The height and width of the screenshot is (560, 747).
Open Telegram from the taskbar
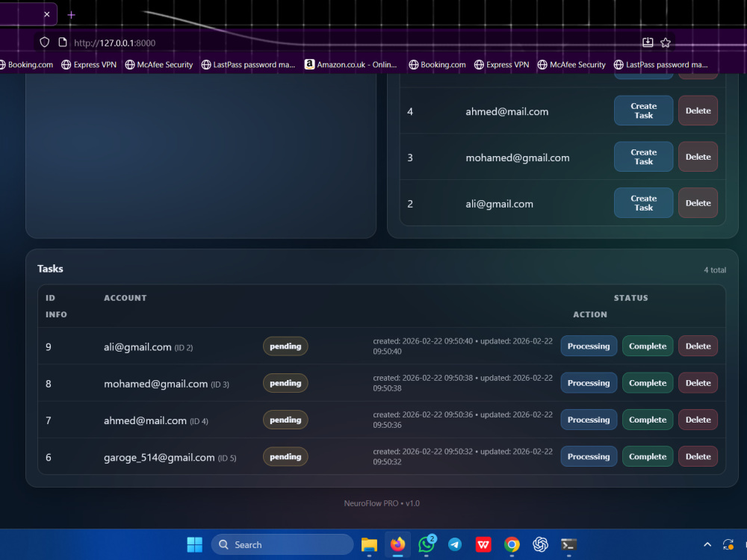point(455,544)
